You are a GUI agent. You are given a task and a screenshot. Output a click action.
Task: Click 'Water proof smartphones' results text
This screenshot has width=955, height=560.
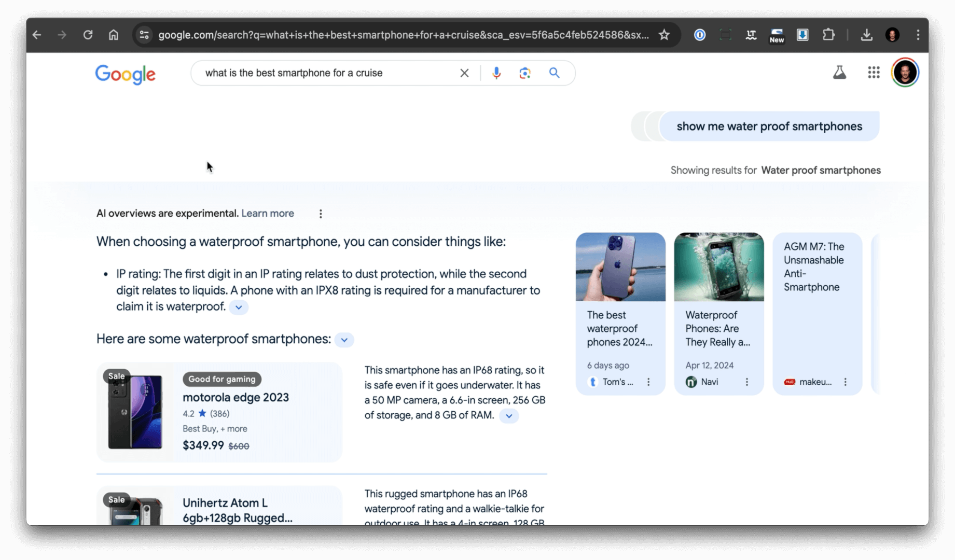point(821,171)
